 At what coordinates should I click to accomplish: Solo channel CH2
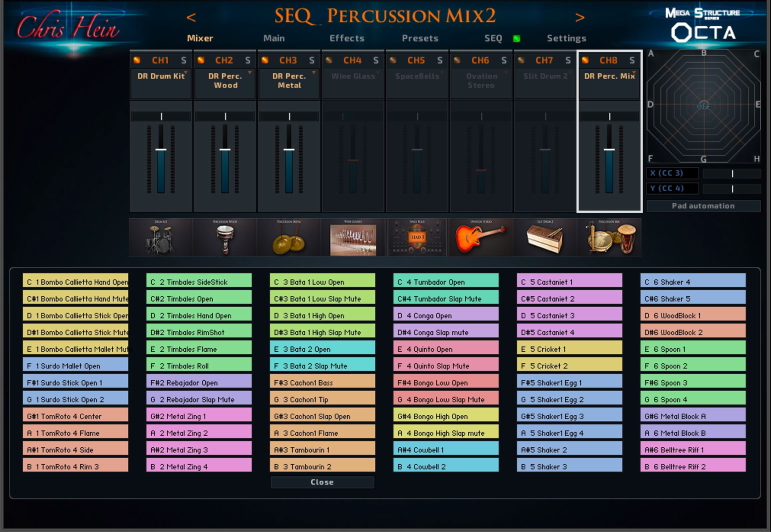click(x=247, y=60)
